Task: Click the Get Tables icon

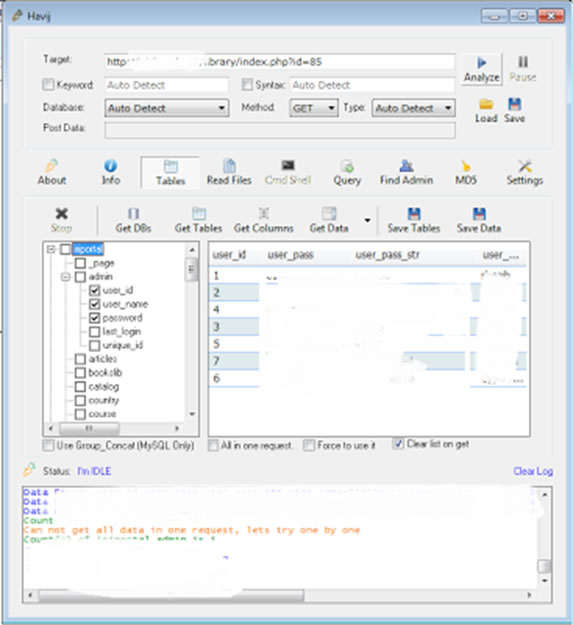Action: click(x=198, y=214)
